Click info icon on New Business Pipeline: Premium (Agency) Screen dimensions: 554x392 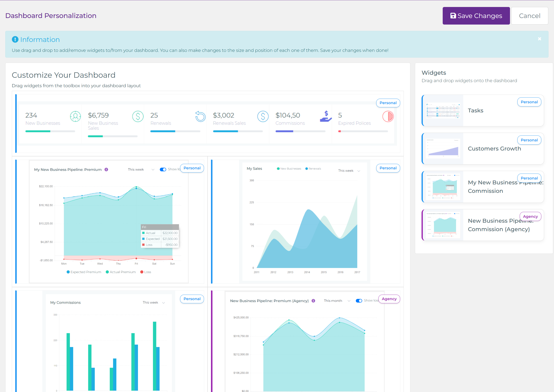(313, 301)
